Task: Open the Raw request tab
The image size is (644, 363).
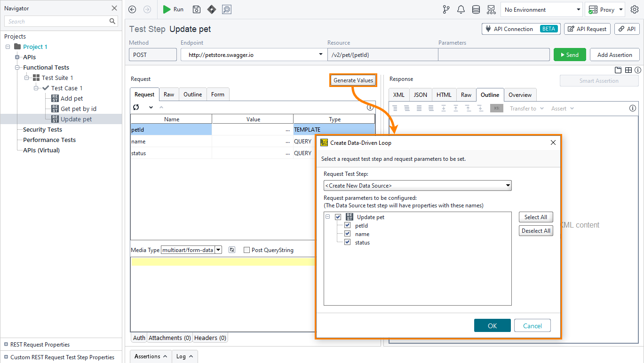Action: pyautogui.click(x=169, y=95)
